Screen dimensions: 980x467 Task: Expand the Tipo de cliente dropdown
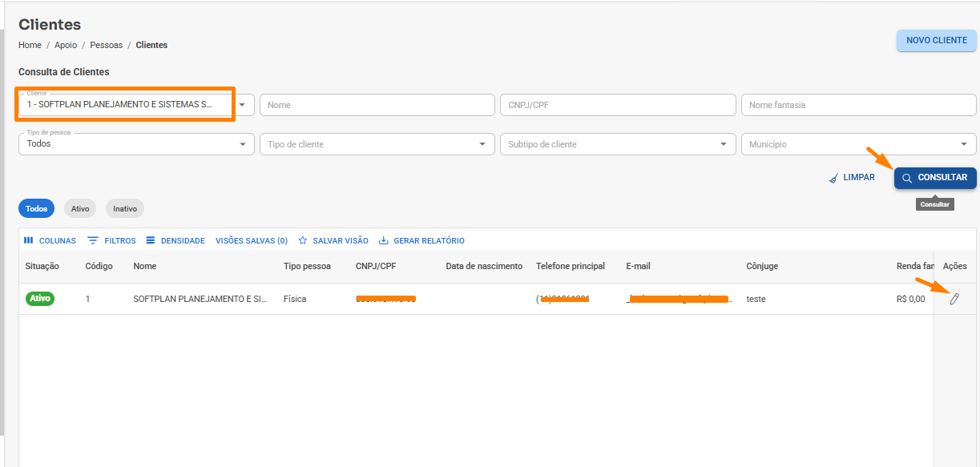tap(482, 144)
